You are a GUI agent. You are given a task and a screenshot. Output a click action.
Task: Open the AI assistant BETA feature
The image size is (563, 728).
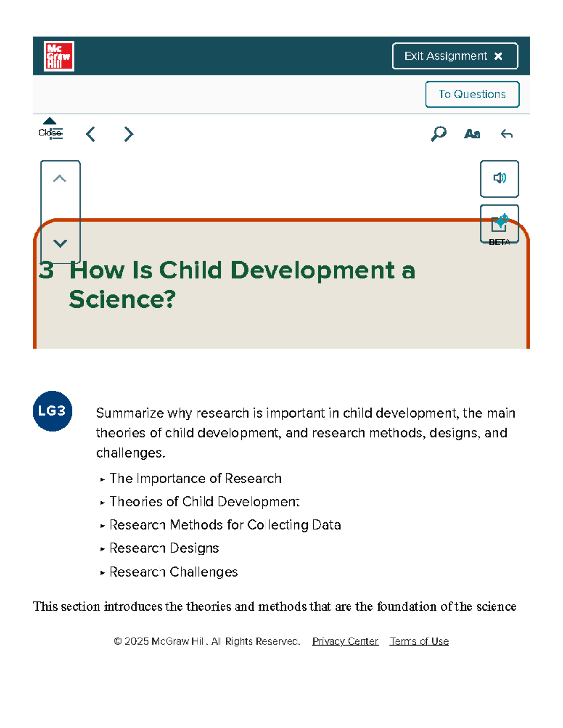tap(499, 224)
